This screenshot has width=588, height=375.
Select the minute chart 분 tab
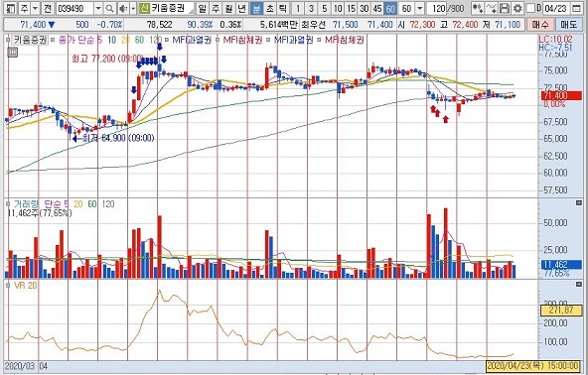[x=256, y=8]
